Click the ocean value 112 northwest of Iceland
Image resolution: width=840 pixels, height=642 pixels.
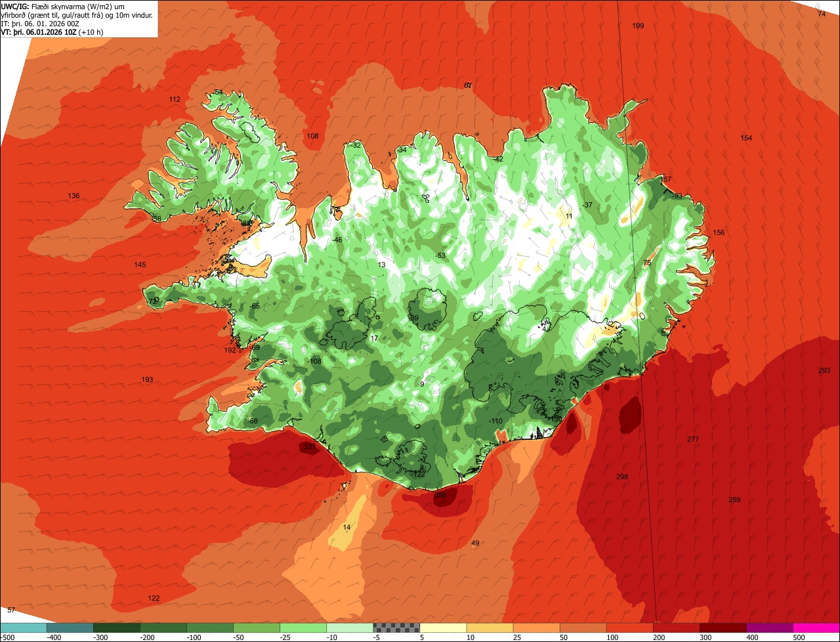pyautogui.click(x=175, y=99)
